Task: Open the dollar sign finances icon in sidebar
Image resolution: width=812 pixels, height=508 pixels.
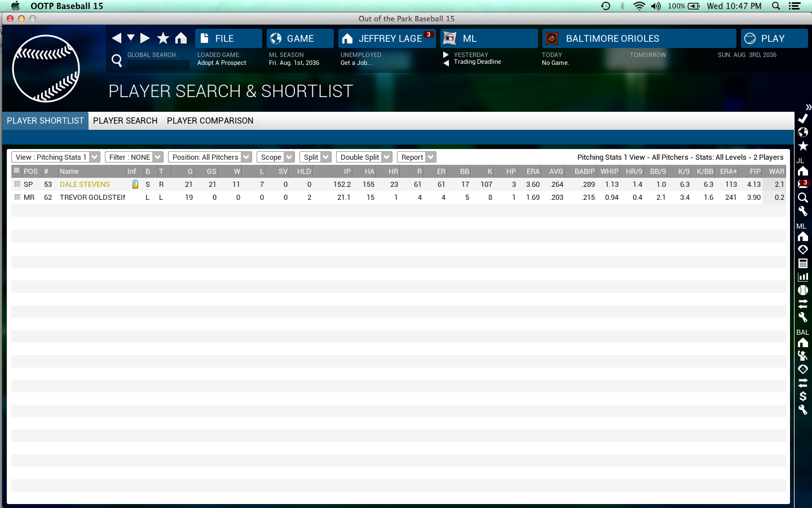Action: (803, 396)
